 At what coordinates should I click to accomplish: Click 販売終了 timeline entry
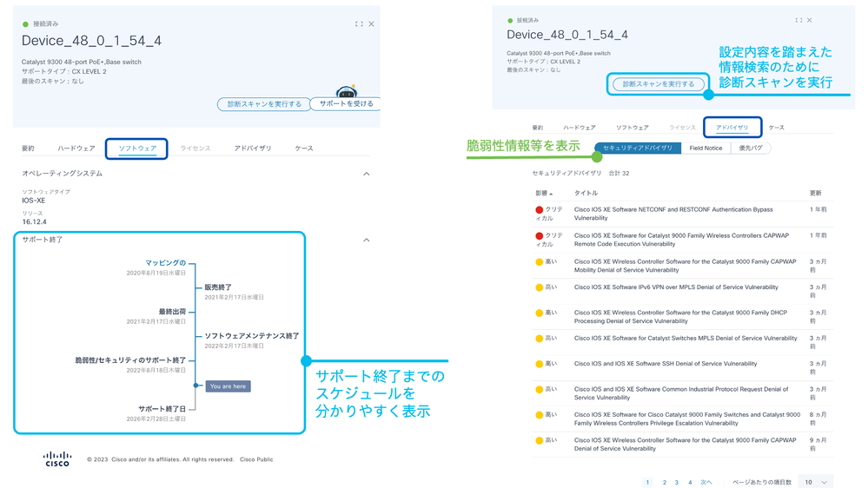click(x=218, y=287)
